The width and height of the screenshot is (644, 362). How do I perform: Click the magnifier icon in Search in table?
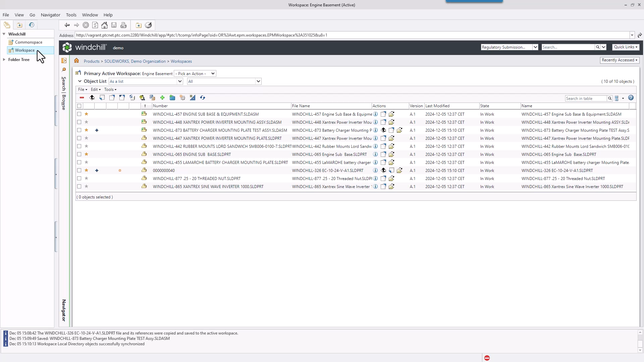pos(610,99)
